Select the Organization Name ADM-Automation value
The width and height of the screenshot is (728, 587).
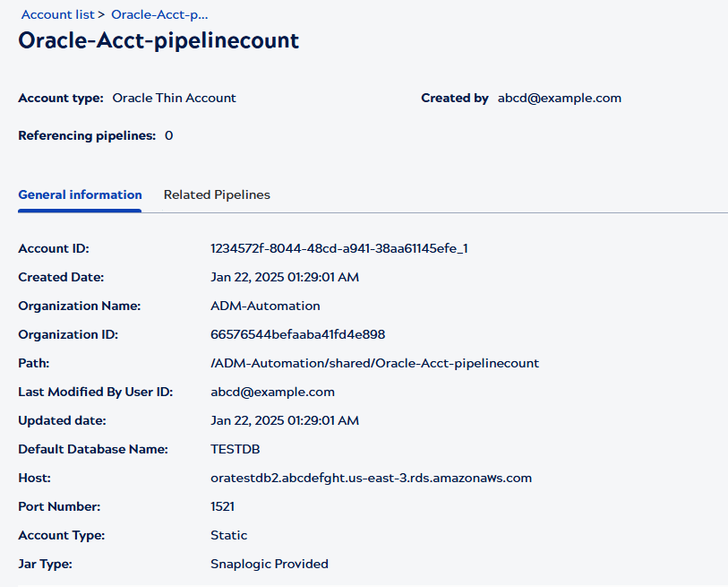point(265,306)
